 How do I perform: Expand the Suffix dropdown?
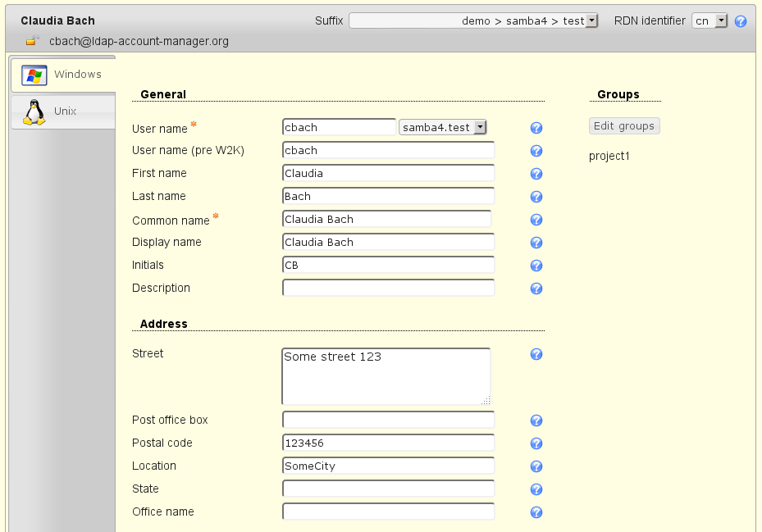[x=473, y=21]
